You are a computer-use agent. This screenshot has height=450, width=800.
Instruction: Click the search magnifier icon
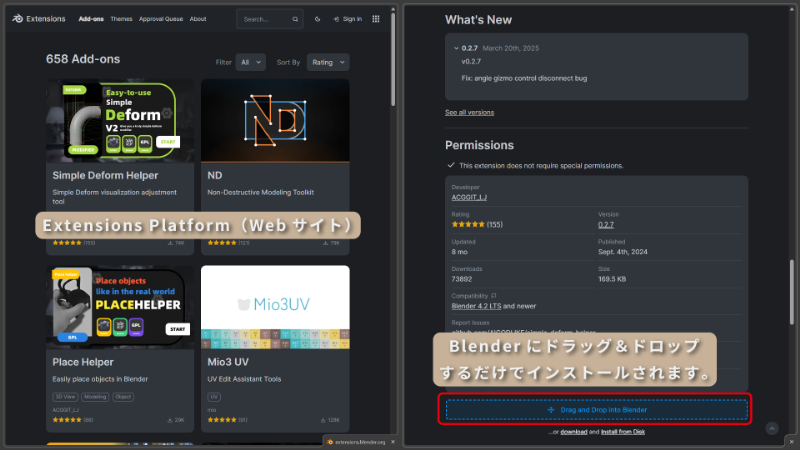pos(295,19)
